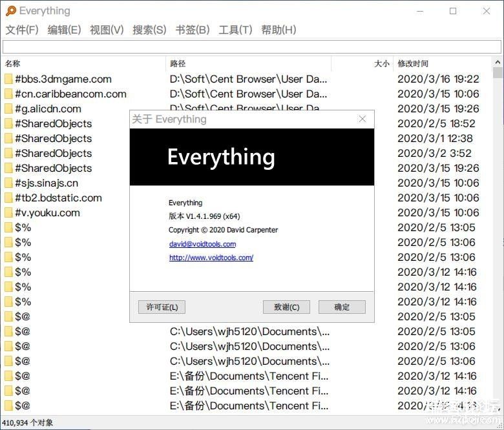Select #SharedObjects row dated 2020/3/1 12:38
This screenshot has height=430, width=504.
click(x=54, y=138)
